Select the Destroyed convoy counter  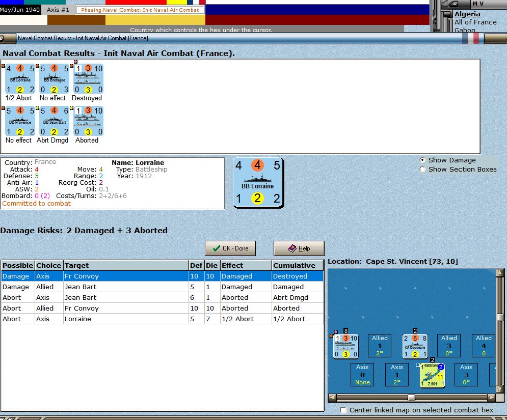[89, 79]
